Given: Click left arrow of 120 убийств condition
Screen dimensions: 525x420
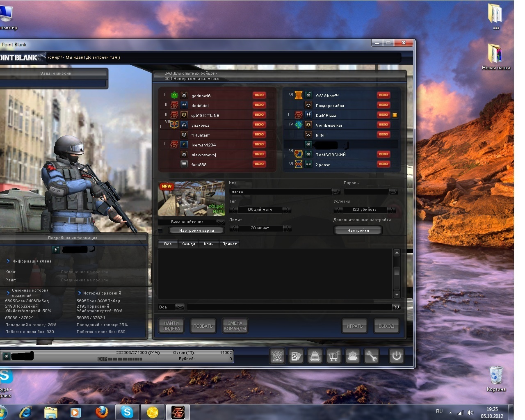Looking at the screenshot, I should point(338,210).
